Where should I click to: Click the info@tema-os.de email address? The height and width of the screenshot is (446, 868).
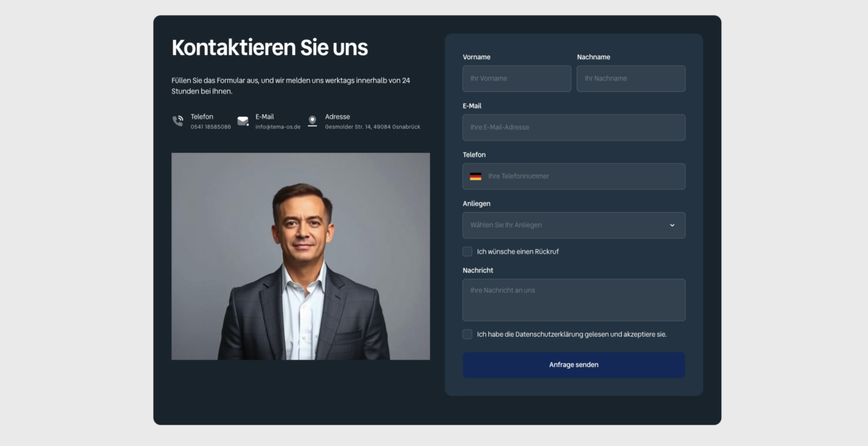coord(278,127)
